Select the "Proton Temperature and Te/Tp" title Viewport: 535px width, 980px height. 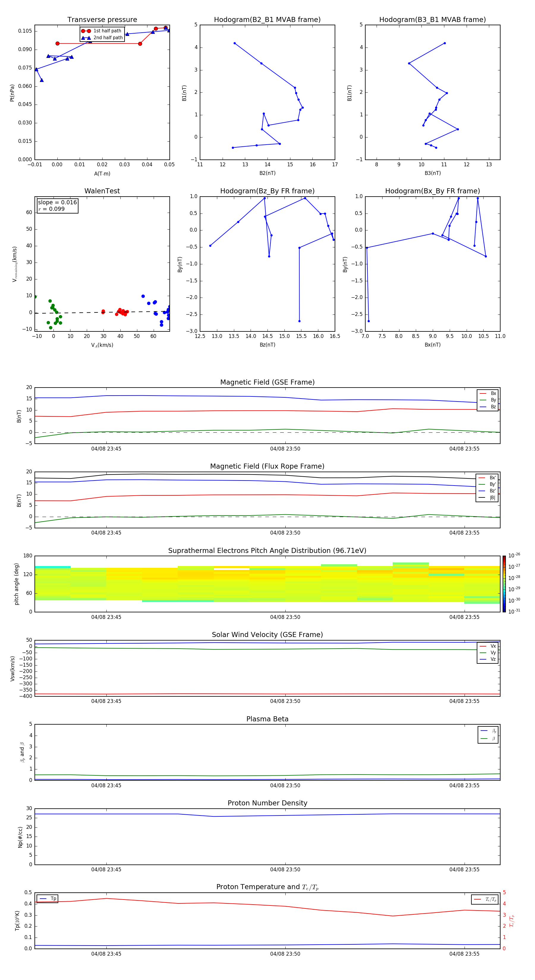[x=267, y=887]
